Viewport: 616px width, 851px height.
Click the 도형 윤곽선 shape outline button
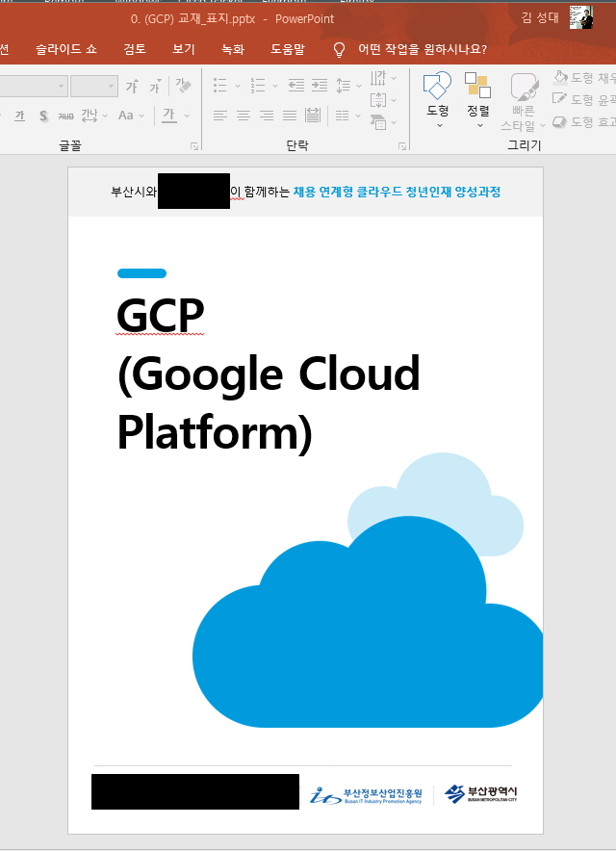[x=584, y=100]
